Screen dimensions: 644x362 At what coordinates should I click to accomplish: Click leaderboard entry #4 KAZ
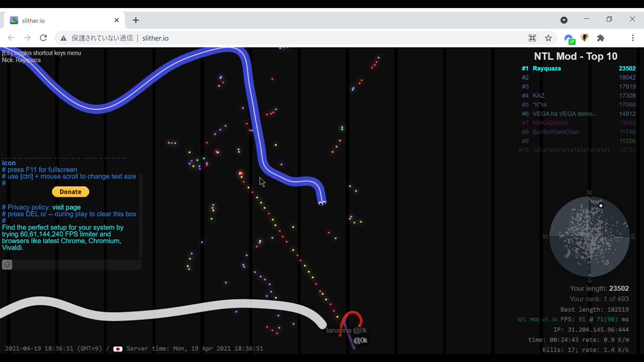pyautogui.click(x=579, y=95)
